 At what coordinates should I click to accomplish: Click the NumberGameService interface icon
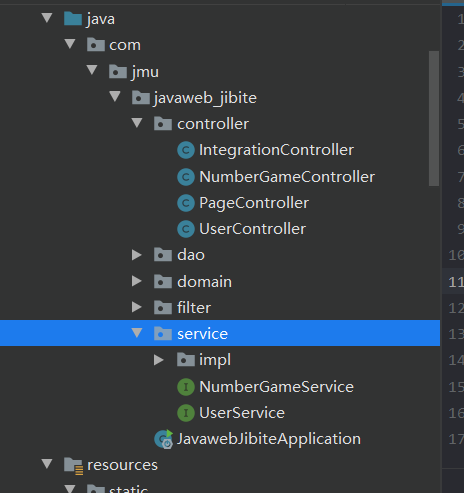tap(186, 387)
